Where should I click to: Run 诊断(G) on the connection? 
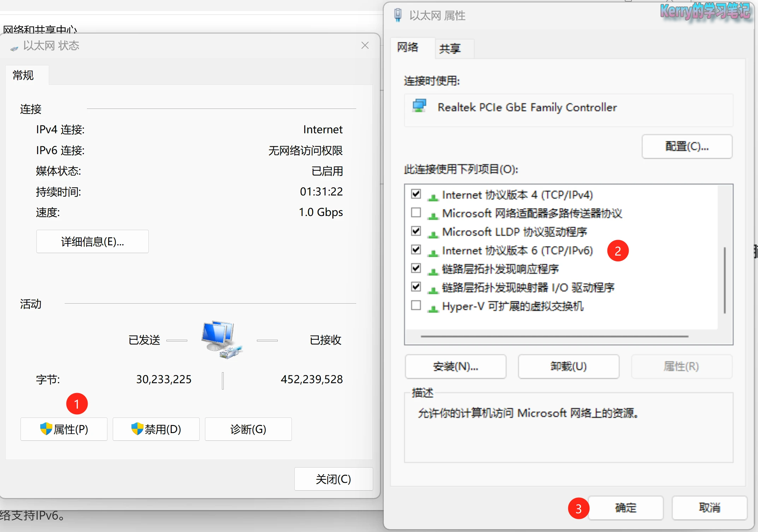tap(248, 429)
